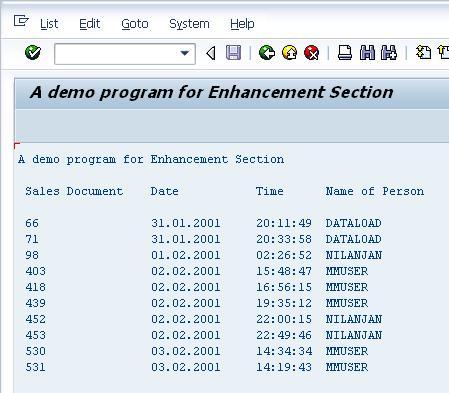Click the time value 16:56:15
The width and height of the screenshot is (449, 393).
(x=284, y=287)
